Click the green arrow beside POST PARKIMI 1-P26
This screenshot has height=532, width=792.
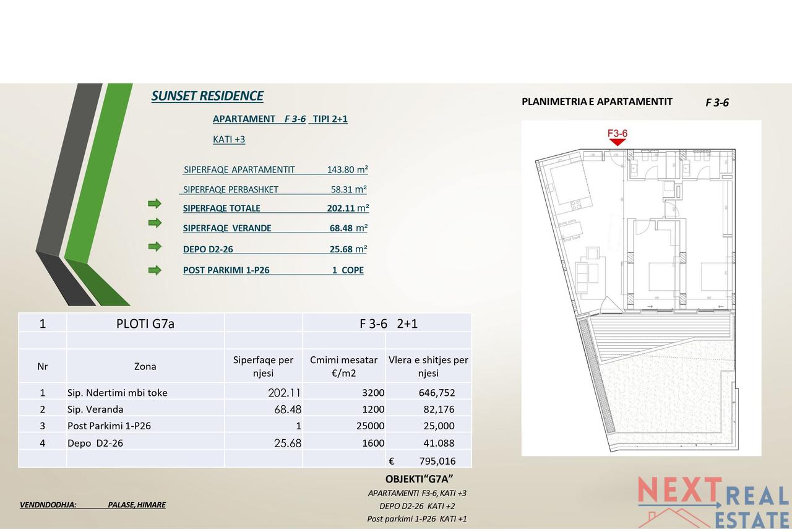click(x=154, y=270)
